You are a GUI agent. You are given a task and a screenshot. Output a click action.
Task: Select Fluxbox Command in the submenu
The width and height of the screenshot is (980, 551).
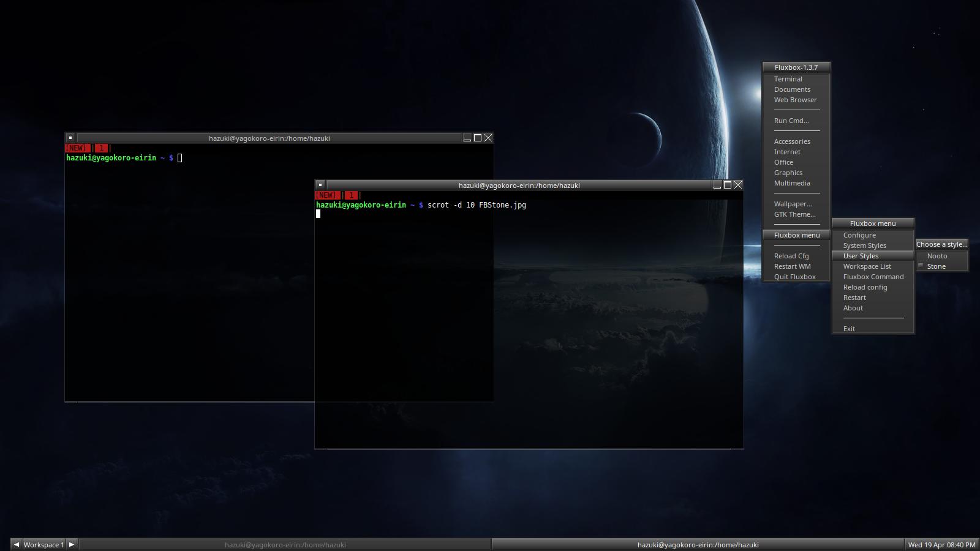(x=873, y=277)
